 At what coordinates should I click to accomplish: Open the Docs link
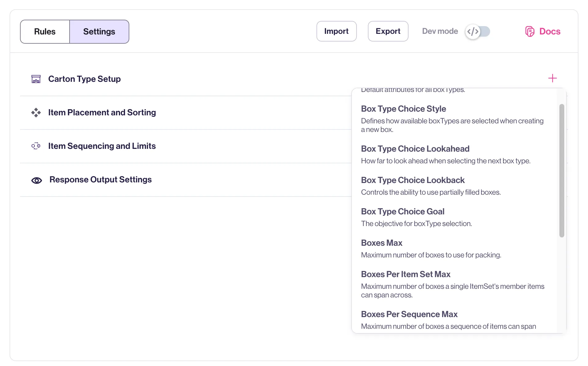tap(543, 31)
